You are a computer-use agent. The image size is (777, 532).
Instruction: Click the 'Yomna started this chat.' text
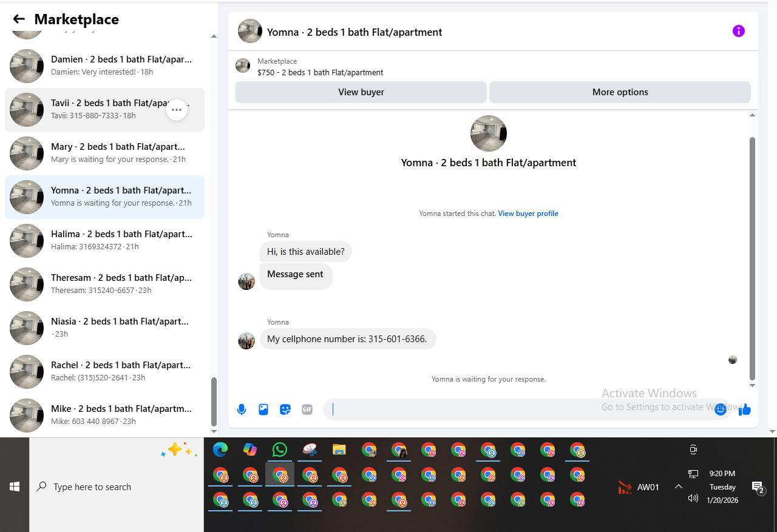pos(458,214)
